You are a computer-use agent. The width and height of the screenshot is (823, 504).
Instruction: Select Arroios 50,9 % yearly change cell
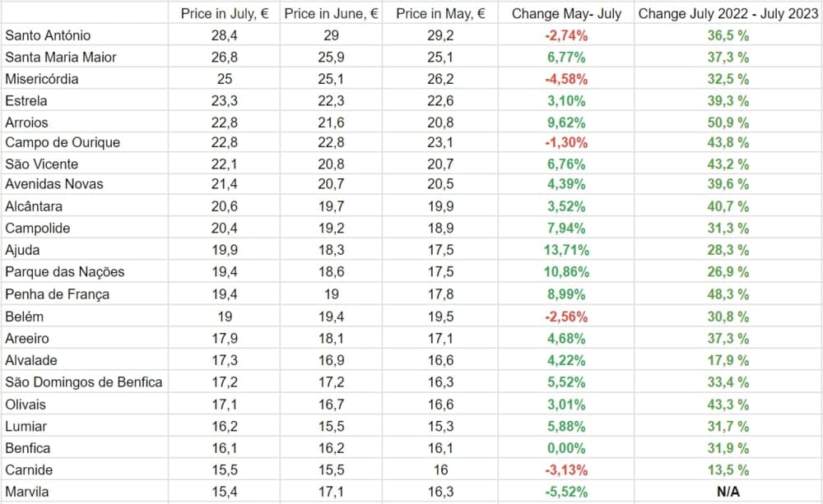tap(728, 123)
